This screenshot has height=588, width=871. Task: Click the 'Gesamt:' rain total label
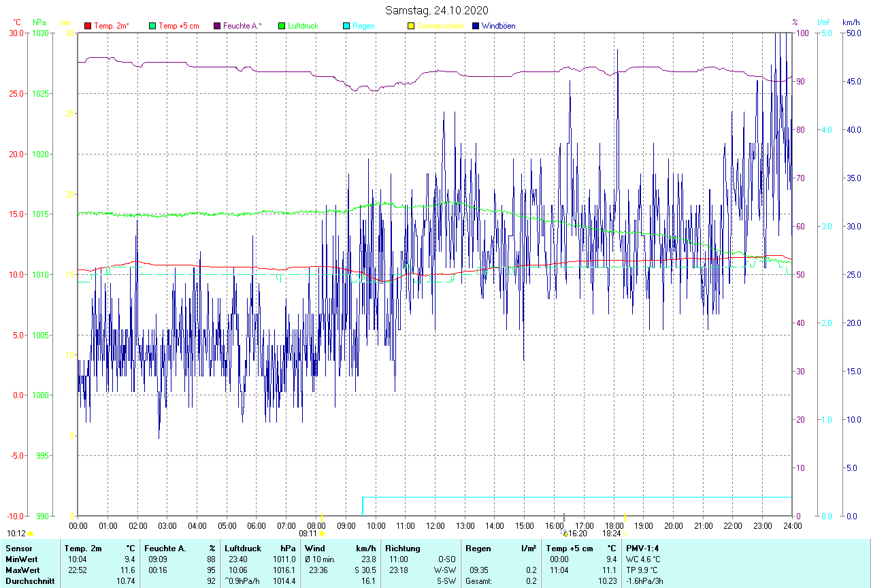[478, 581]
